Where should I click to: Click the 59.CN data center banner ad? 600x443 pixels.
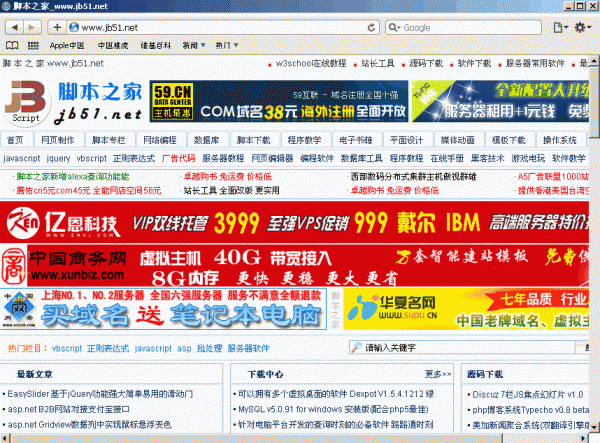tap(279, 101)
